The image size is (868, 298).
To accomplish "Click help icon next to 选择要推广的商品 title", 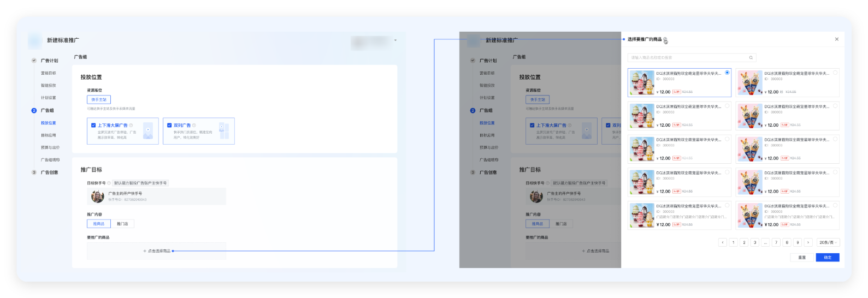I will pyautogui.click(x=665, y=40).
